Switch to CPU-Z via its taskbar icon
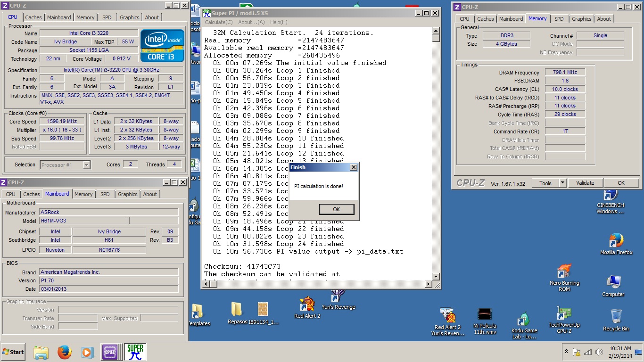The height and width of the screenshot is (362, 644). point(110,352)
